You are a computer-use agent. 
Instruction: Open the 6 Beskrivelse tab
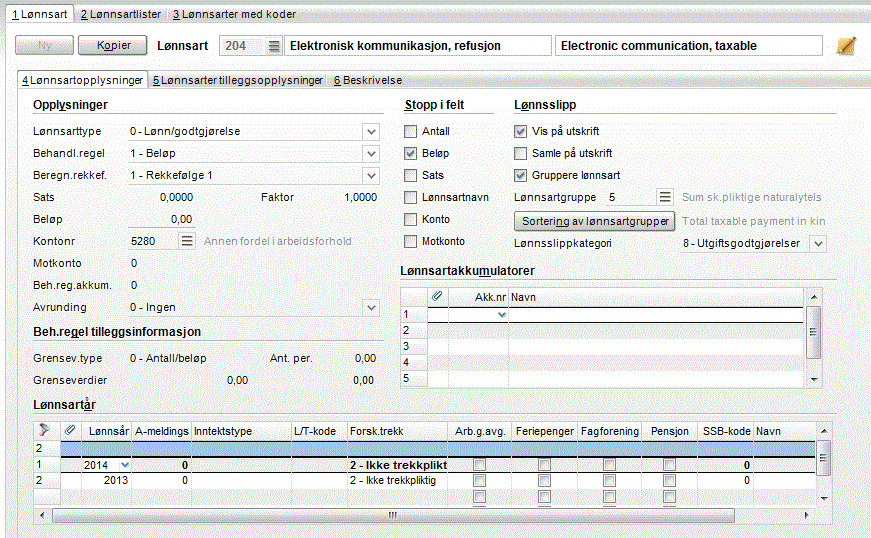[368, 80]
